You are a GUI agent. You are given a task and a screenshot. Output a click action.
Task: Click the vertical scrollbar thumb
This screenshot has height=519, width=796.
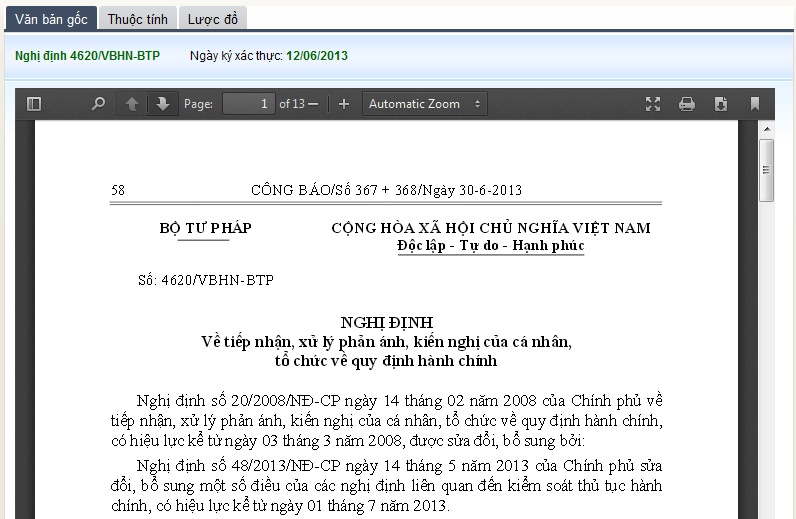pyautogui.click(x=767, y=170)
